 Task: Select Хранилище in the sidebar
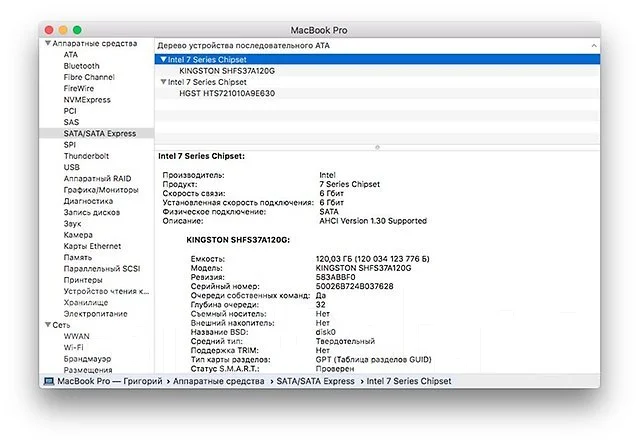tap(86, 303)
